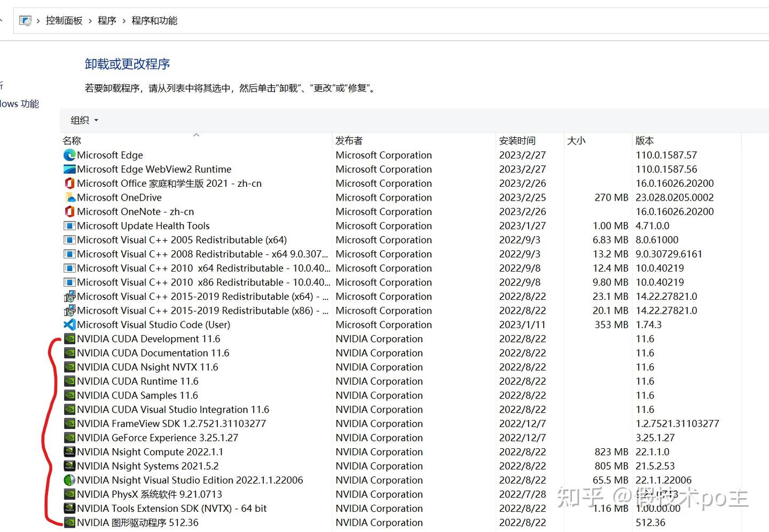Click the Microsoft OneNote icon

(69, 212)
